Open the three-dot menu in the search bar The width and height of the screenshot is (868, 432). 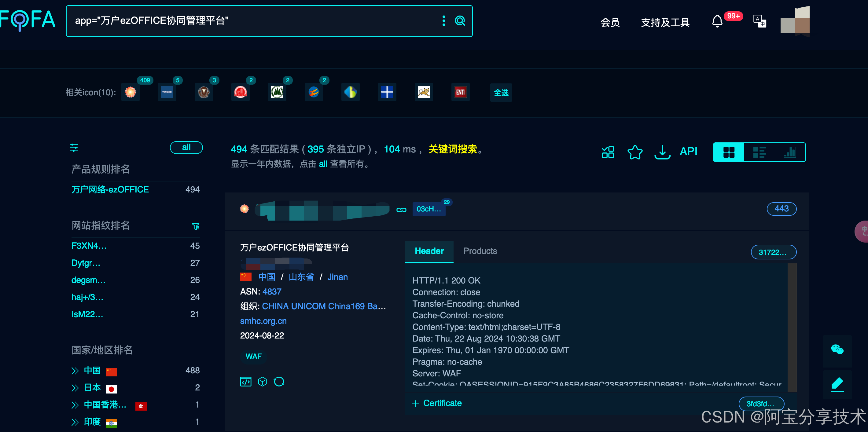444,21
